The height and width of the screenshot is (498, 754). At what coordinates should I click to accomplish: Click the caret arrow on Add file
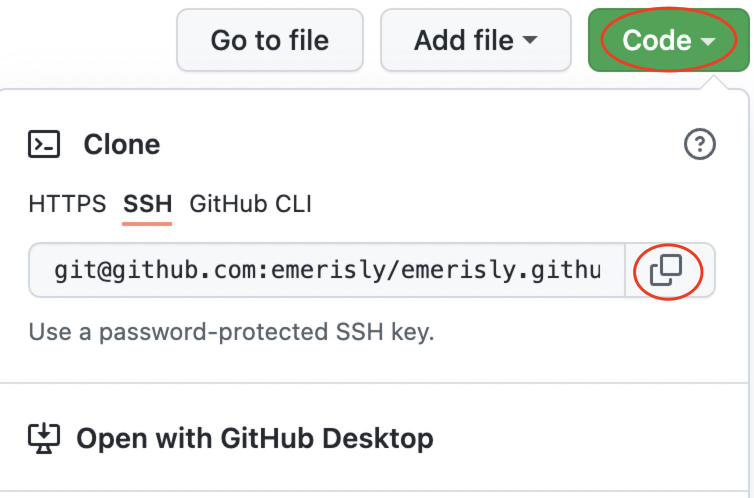click(x=530, y=41)
